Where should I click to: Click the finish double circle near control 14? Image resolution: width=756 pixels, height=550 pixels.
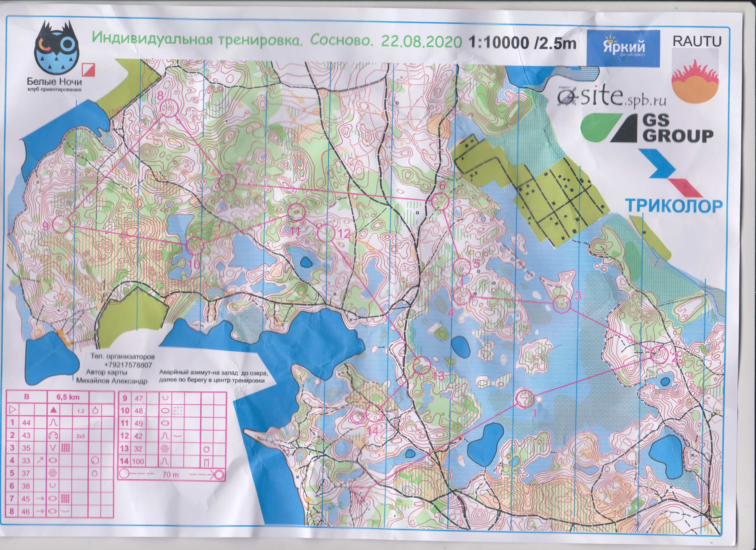click(357, 417)
